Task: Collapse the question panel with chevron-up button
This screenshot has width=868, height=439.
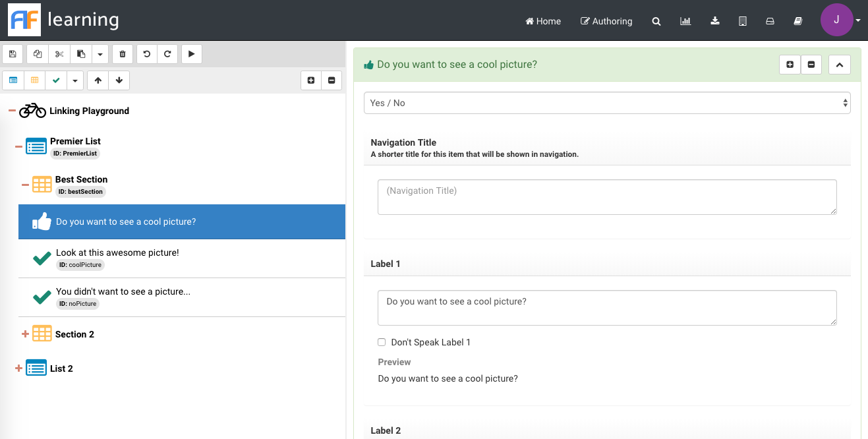Action: (839, 65)
